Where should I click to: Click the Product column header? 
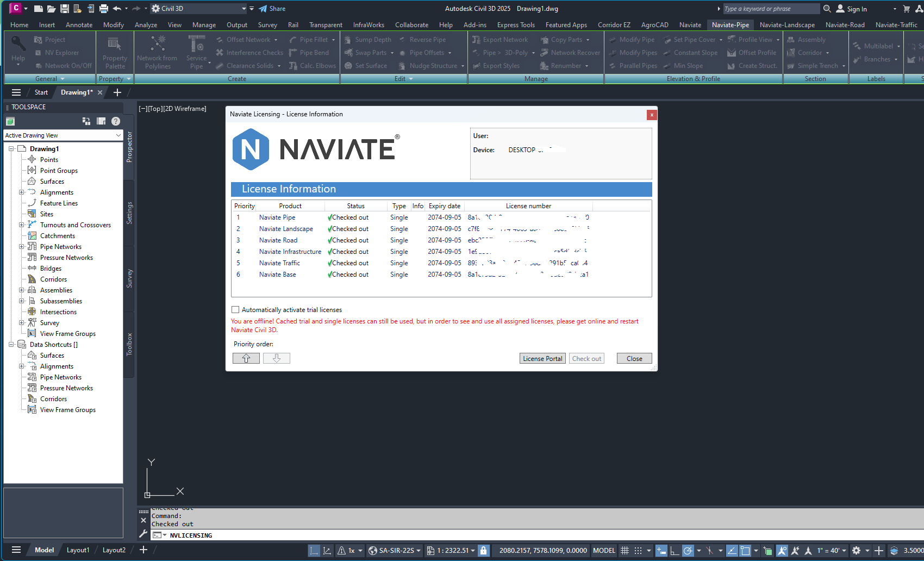coord(290,206)
